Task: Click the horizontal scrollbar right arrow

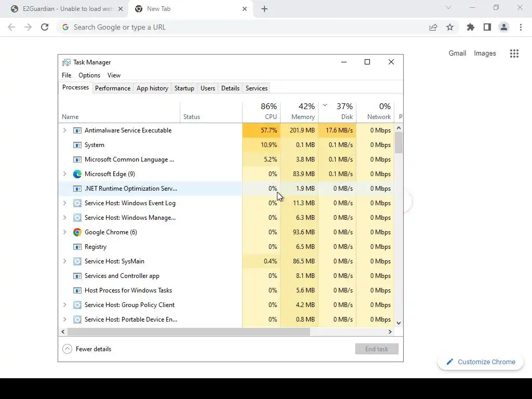Action: pyautogui.click(x=390, y=331)
